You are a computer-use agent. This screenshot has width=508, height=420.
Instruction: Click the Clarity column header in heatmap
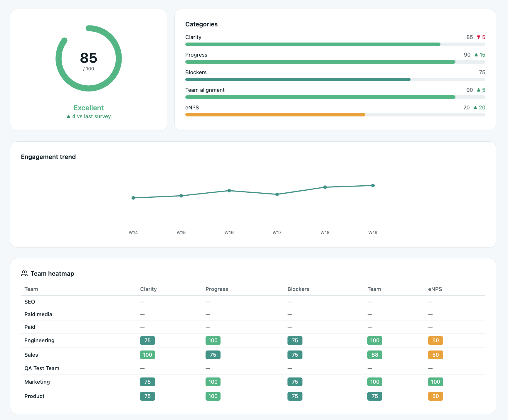(x=148, y=289)
